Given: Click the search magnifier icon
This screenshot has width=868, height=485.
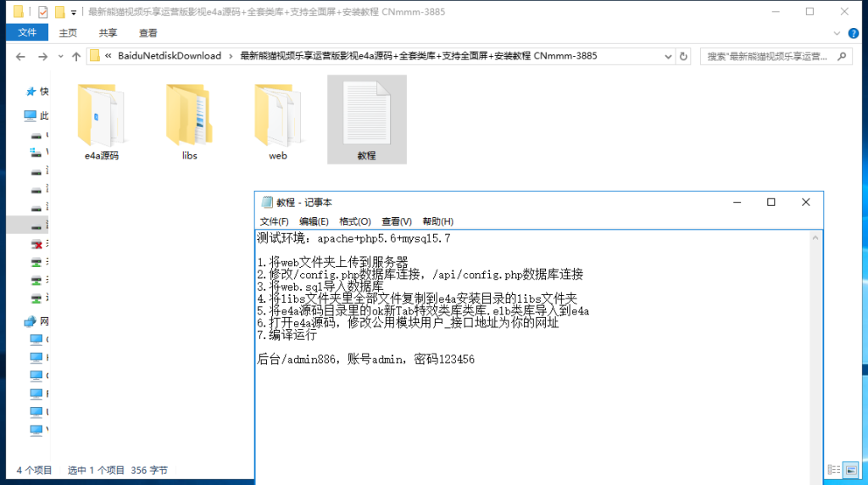Looking at the screenshot, I should (842, 57).
